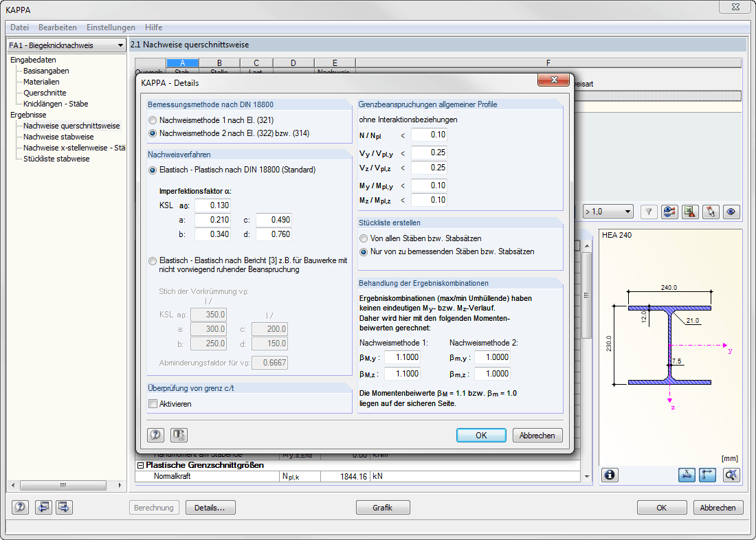Click Abbrechen in the main KAPPA window
This screenshot has width=756, height=540.
(718, 508)
